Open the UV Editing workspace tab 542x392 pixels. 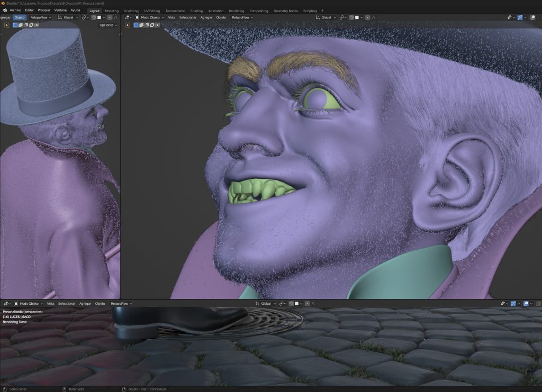[152, 11]
